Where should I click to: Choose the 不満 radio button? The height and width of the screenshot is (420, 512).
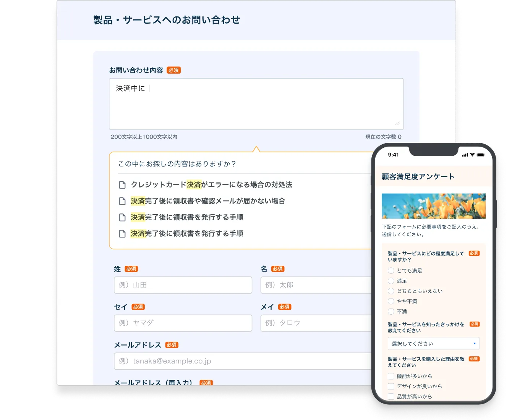pos(391,312)
